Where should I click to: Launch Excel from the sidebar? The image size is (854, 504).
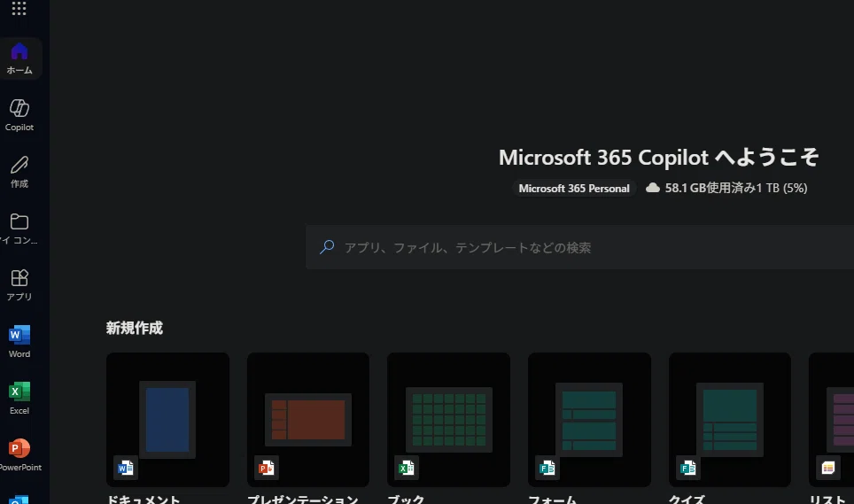(19, 399)
